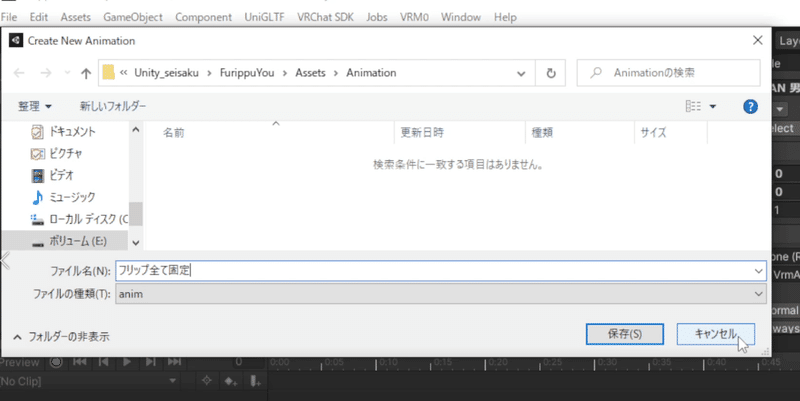
Task: Step to next keyframe
Action: 151,362
